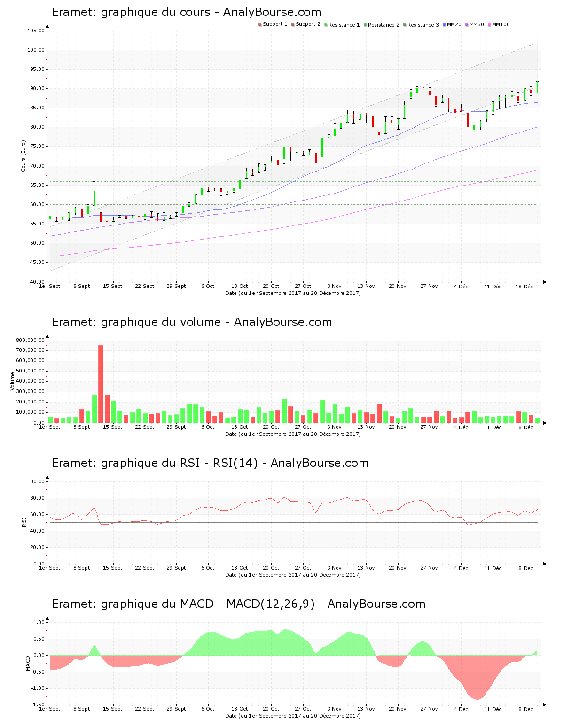Click the 1.00 tick on MACD axis

coord(39,622)
